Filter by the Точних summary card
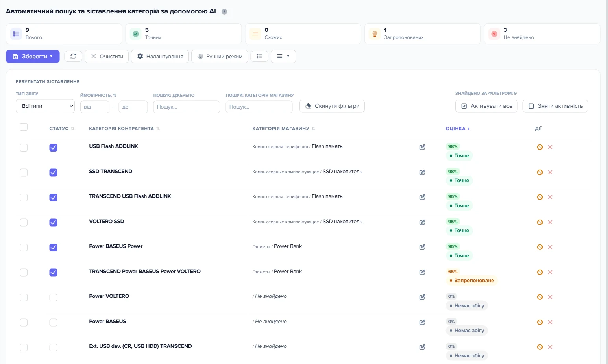Viewport: 608px width, 364px height. (x=183, y=34)
